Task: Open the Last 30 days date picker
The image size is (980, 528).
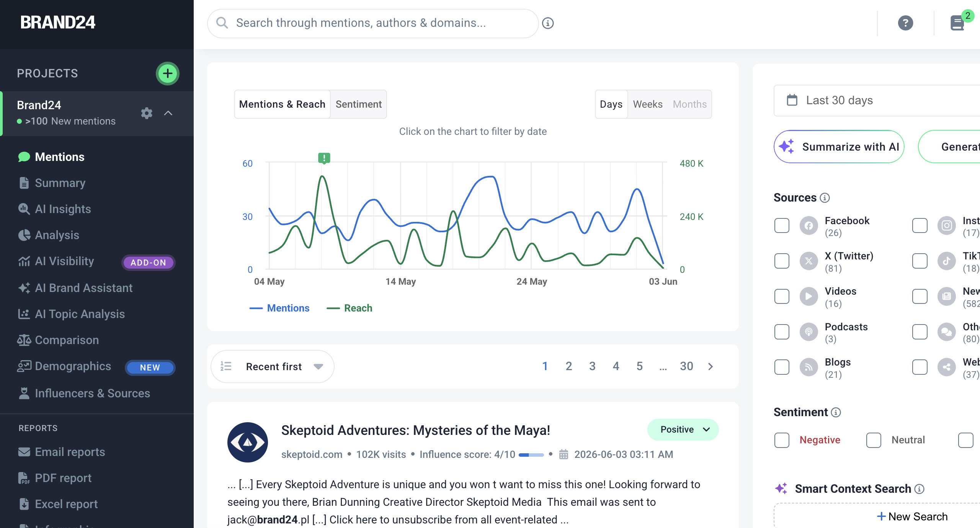Action: coord(877,100)
